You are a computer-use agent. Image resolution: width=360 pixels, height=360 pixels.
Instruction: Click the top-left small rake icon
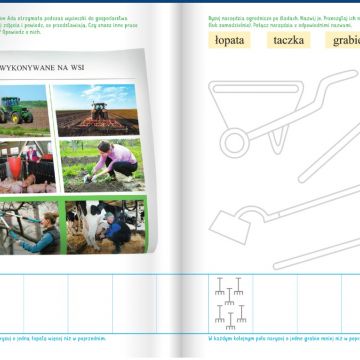pos(219,286)
